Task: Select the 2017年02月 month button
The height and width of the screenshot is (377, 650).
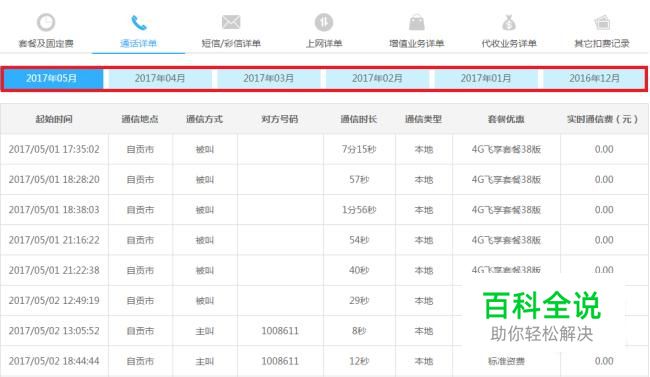Action: 377,78
